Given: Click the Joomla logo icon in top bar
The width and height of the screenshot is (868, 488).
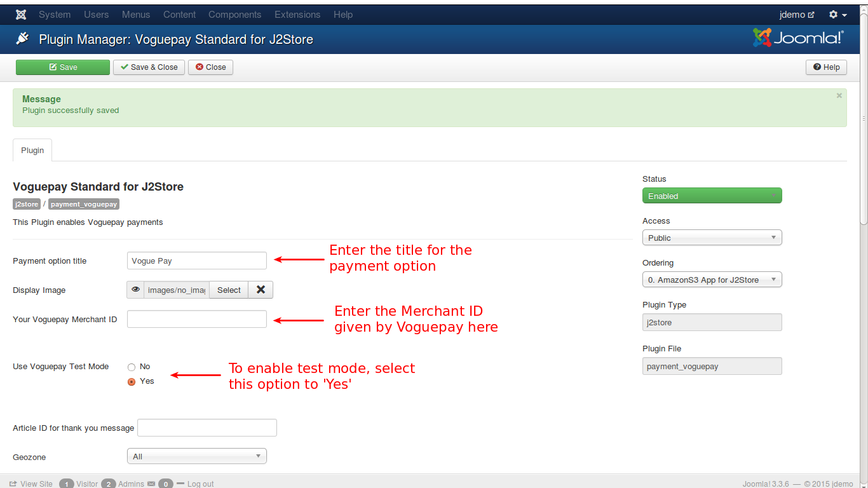Looking at the screenshot, I should click(21, 15).
